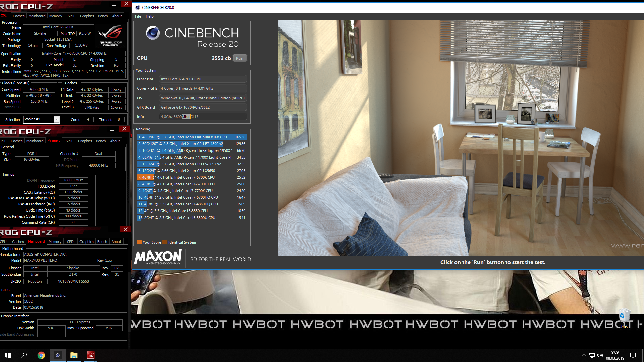Select highlighted ranking row 7 i7-6700K

pos(192,177)
